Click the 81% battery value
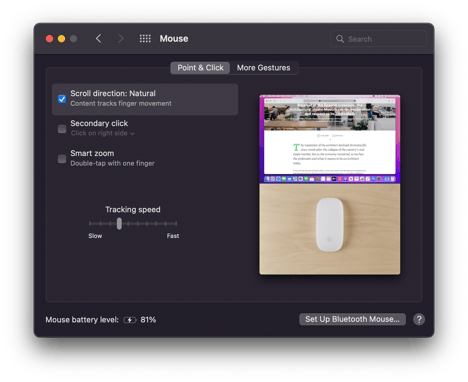 (x=148, y=320)
